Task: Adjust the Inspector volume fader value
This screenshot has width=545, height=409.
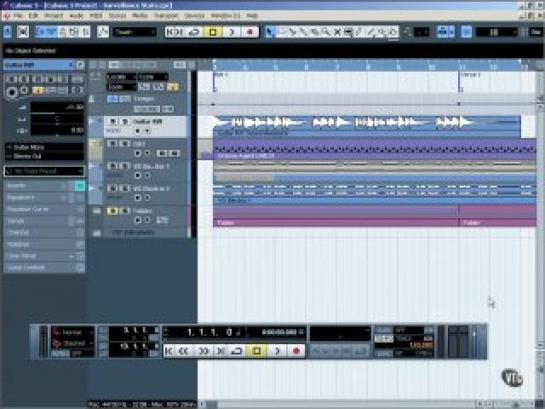Action: [x=57, y=107]
